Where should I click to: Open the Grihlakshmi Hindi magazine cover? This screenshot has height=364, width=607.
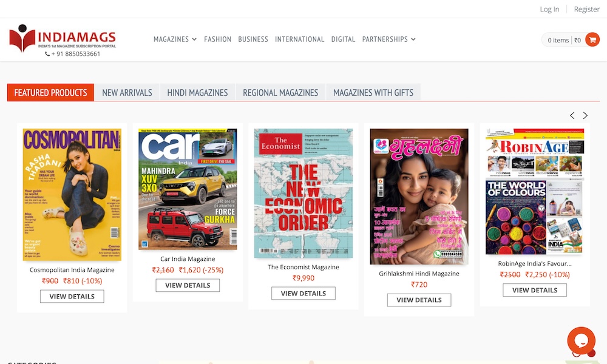click(x=419, y=197)
